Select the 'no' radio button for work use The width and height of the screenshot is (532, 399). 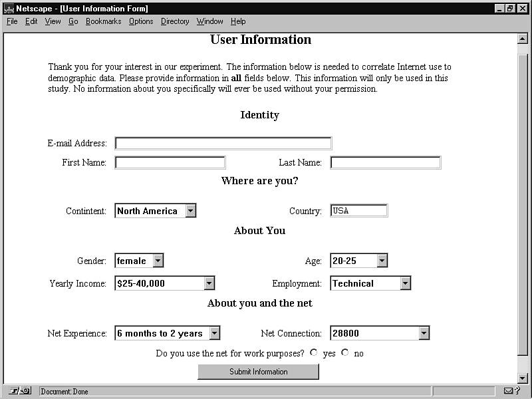point(344,353)
